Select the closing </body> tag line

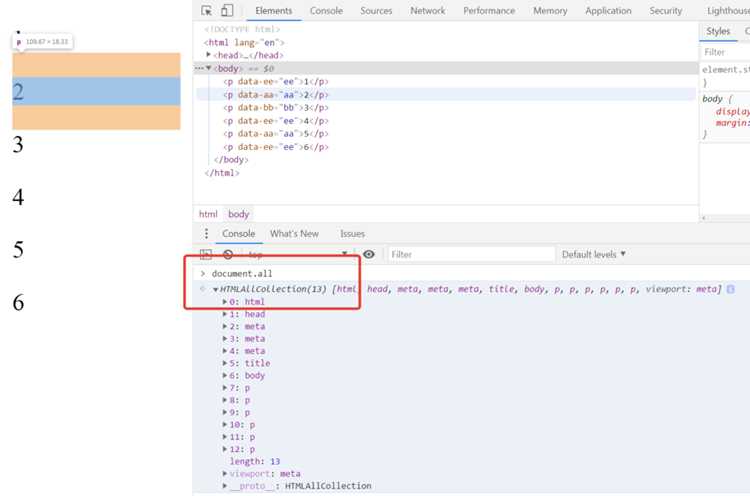click(x=231, y=160)
